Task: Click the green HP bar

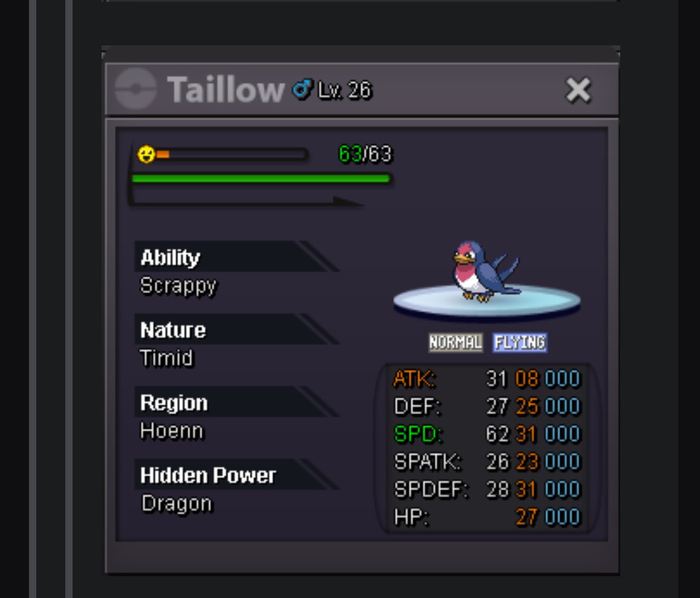Action: point(261,178)
